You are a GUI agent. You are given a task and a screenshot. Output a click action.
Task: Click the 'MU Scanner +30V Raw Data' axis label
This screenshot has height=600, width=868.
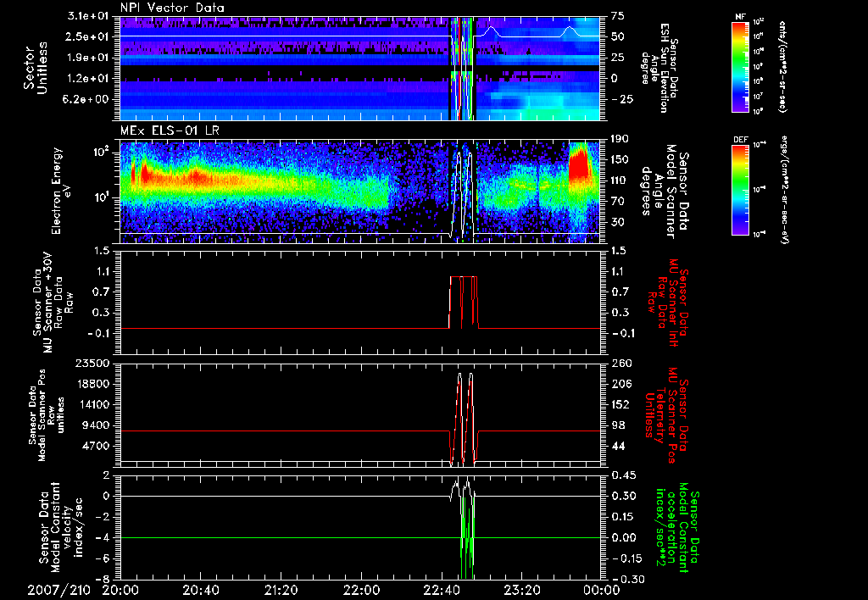click(x=53, y=303)
